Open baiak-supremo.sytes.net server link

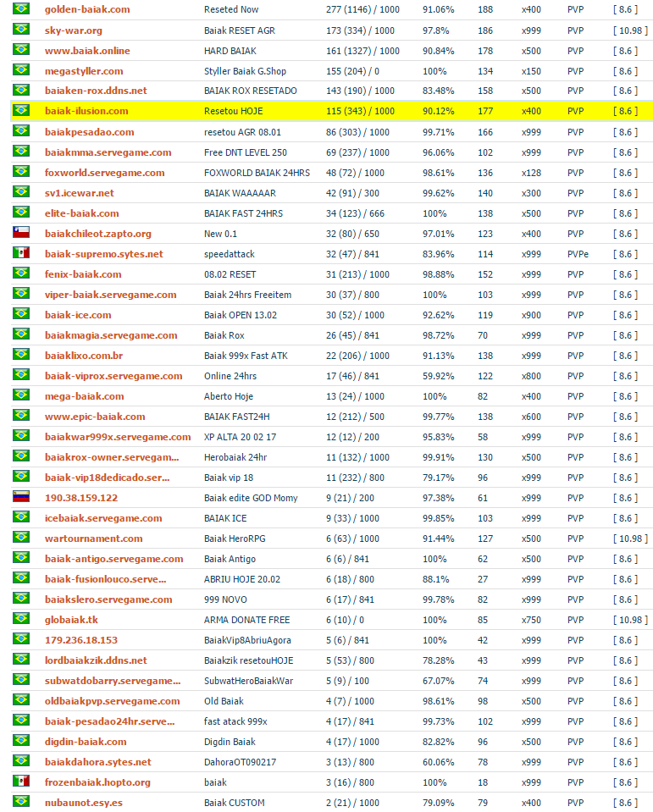(x=103, y=254)
